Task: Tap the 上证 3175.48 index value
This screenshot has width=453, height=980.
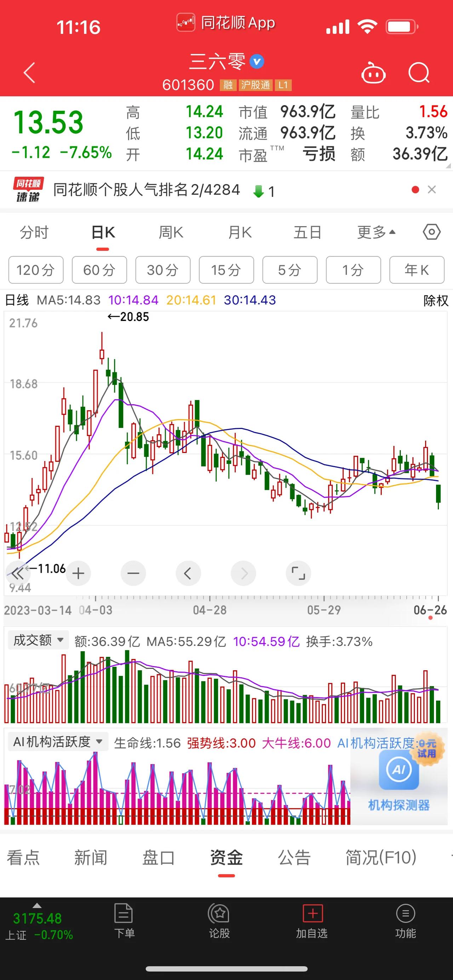Action: point(37,919)
